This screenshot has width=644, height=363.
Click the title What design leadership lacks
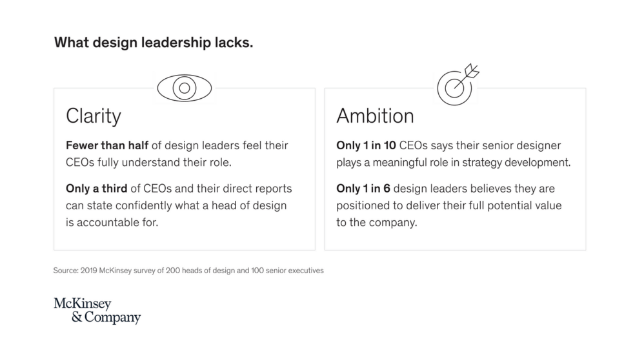[154, 43]
